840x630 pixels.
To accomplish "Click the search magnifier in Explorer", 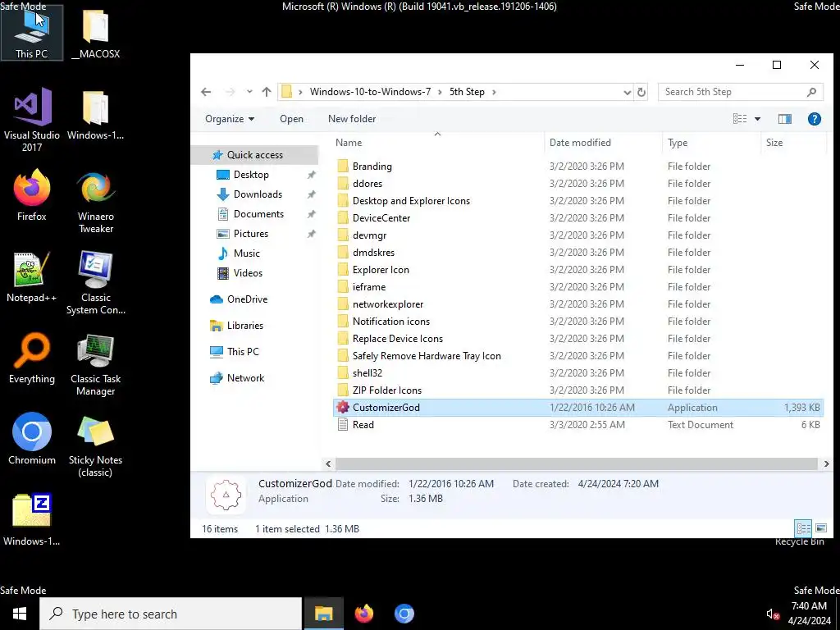I will (811, 92).
